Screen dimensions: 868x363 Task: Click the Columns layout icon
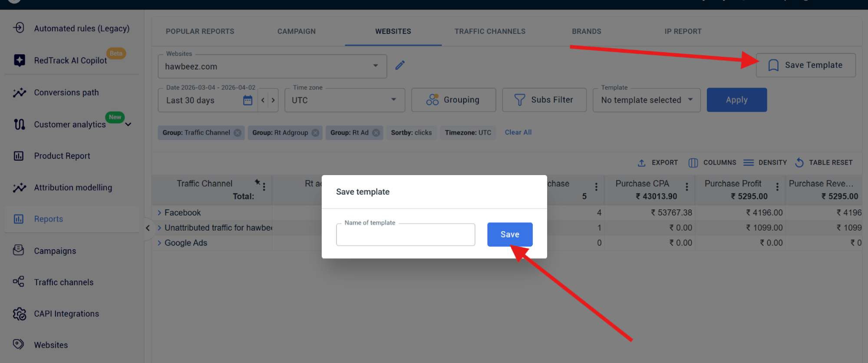pos(693,163)
